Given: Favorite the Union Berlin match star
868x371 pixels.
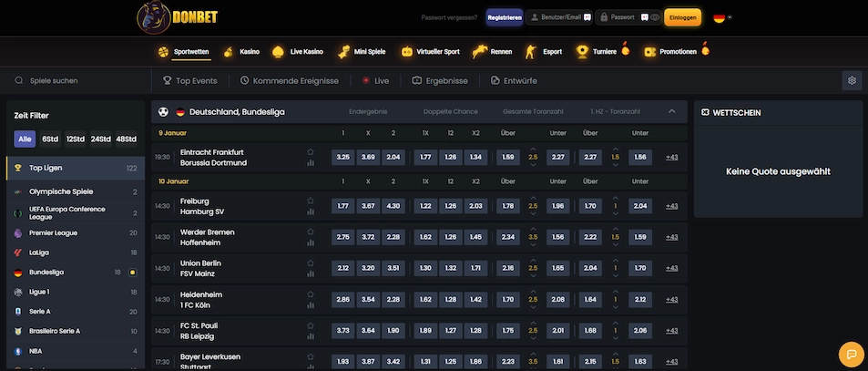Looking at the screenshot, I should pyautogui.click(x=311, y=263).
